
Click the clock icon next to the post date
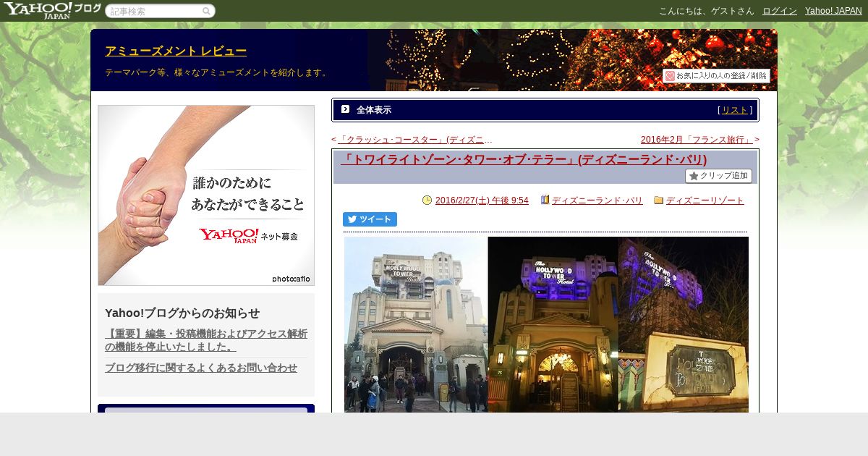[427, 200]
